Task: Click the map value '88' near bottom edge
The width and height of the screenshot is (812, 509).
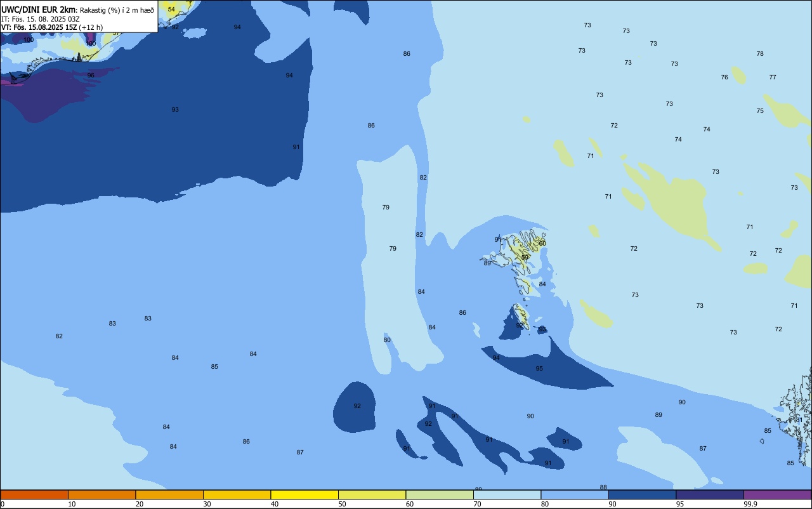Action: click(x=603, y=487)
